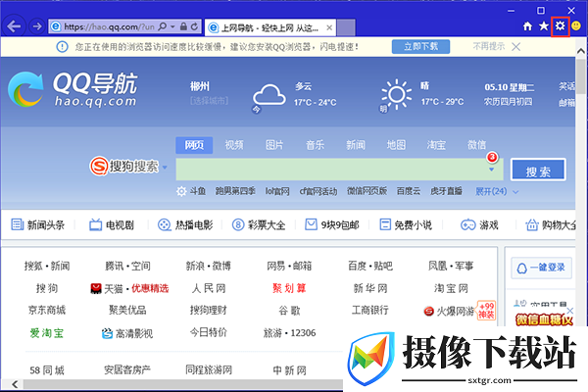Open the 热播电影 category icon
This screenshot has width=588, height=392.
click(x=164, y=224)
